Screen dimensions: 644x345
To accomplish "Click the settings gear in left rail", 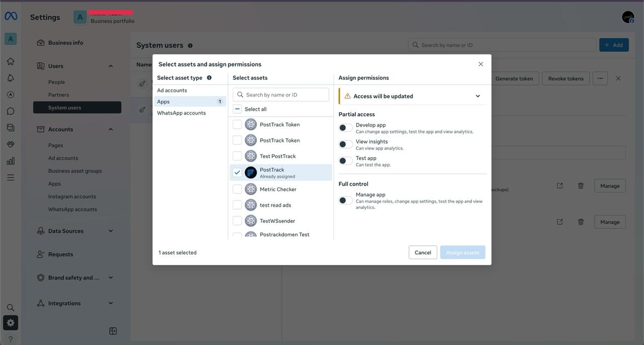I will pyautogui.click(x=11, y=323).
